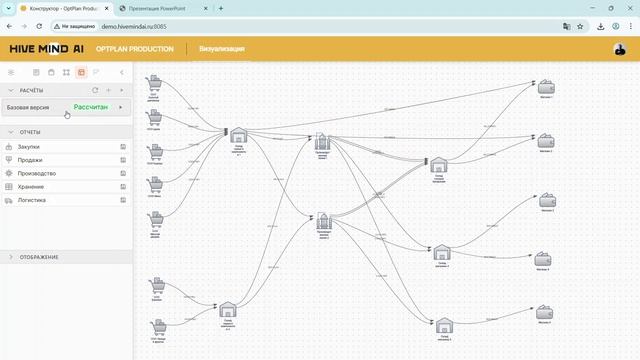640x360 pixels.
Task: Close the Презентация PowerPoint browser tab
Action: coord(206,8)
